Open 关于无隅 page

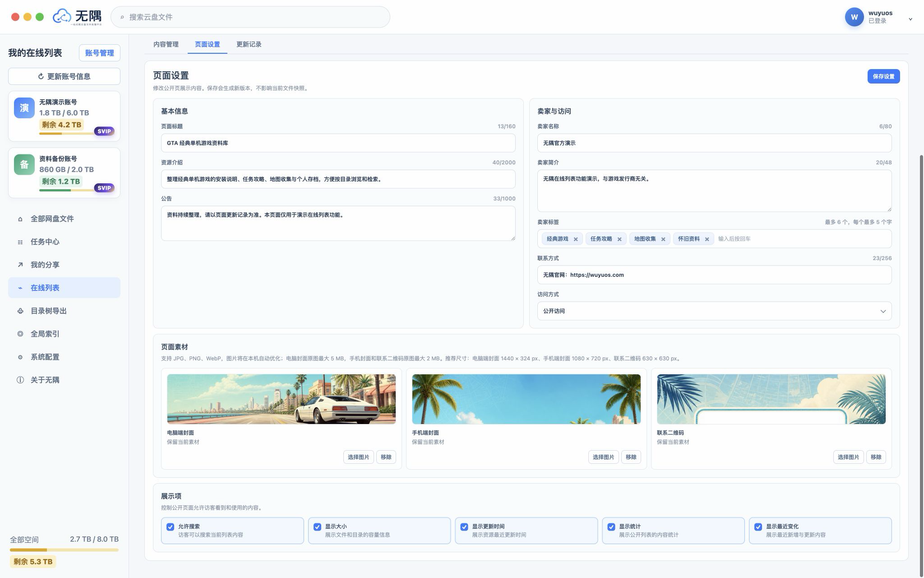pyautogui.click(x=64, y=380)
